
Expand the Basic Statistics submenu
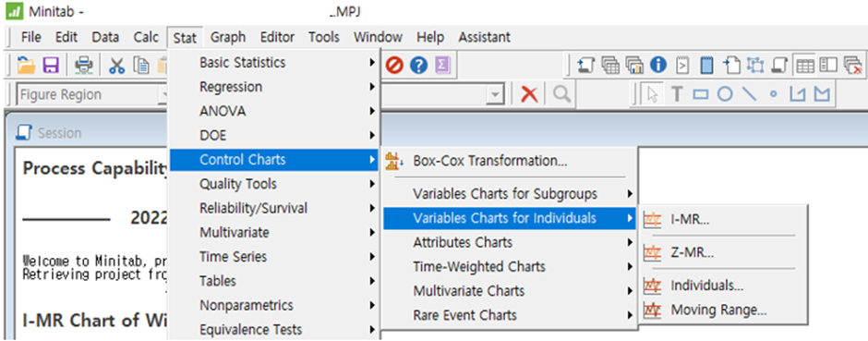coord(274,63)
